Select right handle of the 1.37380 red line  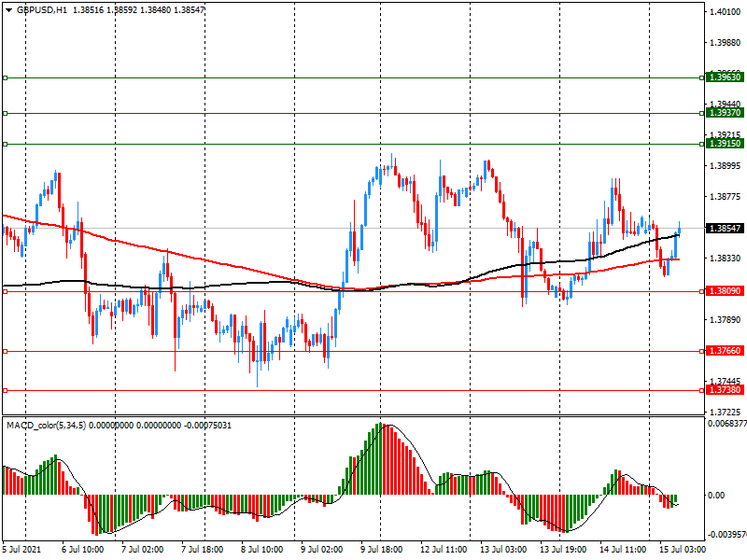point(702,390)
